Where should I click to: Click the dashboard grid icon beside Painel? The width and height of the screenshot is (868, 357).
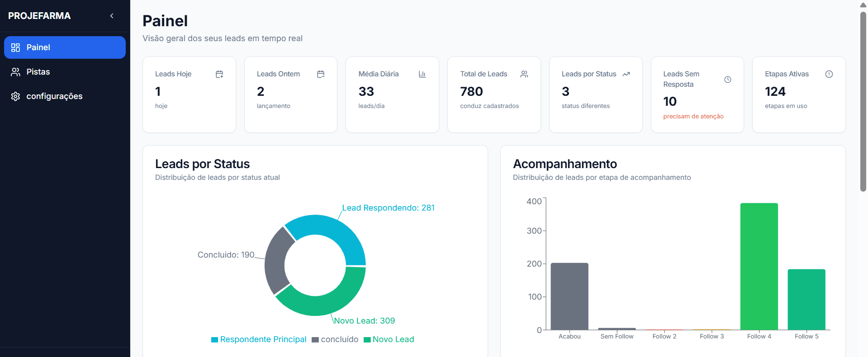click(15, 47)
